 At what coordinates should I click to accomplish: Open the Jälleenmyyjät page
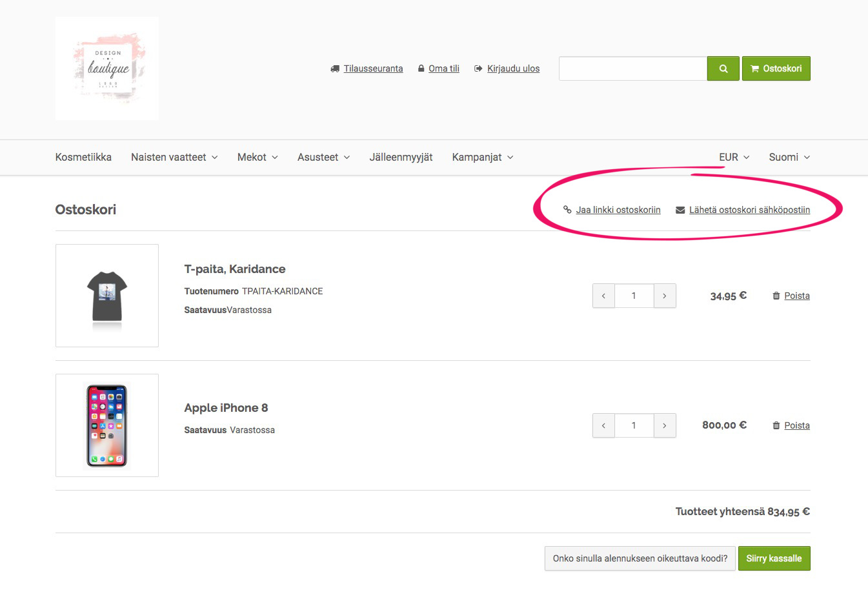(401, 158)
